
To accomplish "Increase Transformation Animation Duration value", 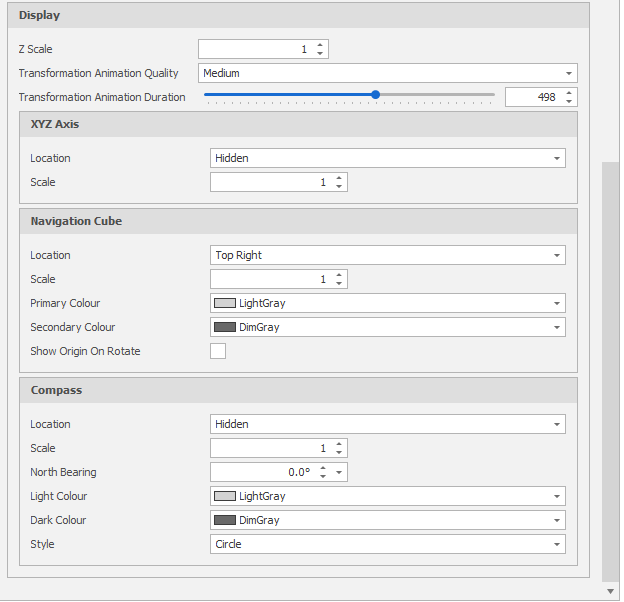I will (x=569, y=93).
